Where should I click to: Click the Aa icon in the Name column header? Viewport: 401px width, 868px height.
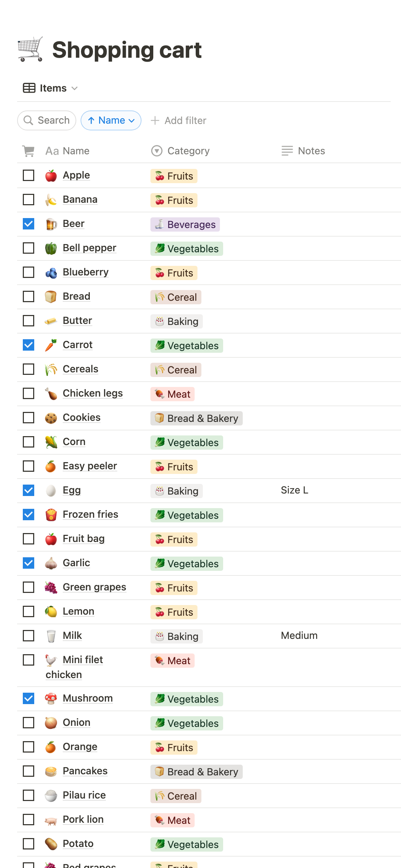coord(52,151)
